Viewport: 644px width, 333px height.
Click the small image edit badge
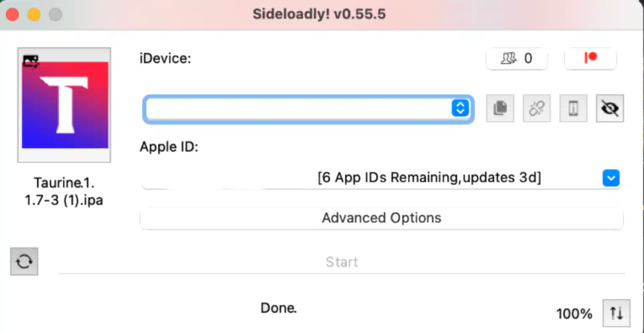tap(31, 62)
